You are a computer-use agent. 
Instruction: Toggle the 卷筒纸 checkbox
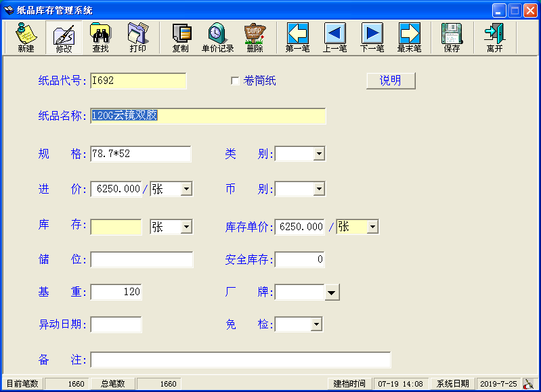(x=235, y=81)
